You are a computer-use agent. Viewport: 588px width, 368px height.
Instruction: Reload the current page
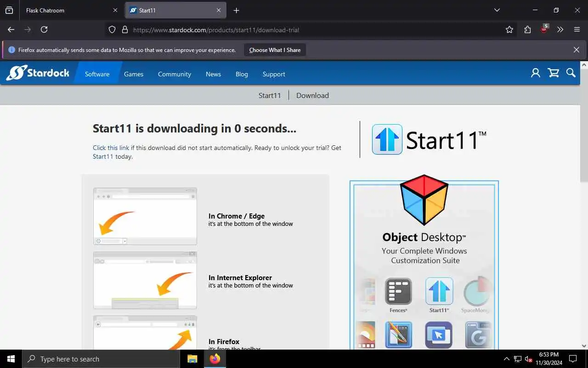click(x=44, y=29)
